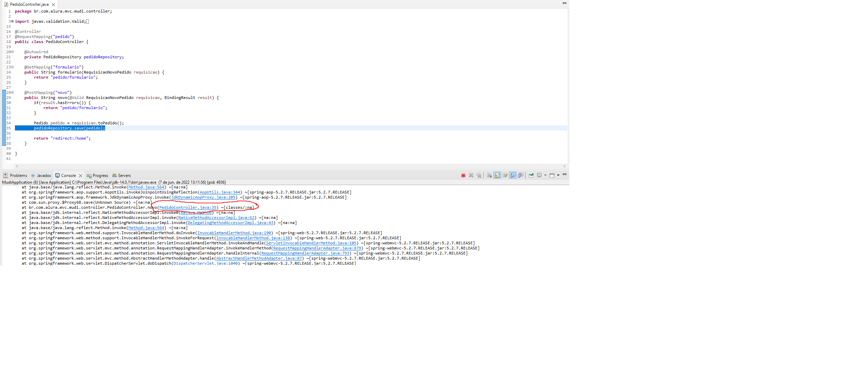
Task: Click the @PostMapping("novo") annotation
Action: [48, 93]
